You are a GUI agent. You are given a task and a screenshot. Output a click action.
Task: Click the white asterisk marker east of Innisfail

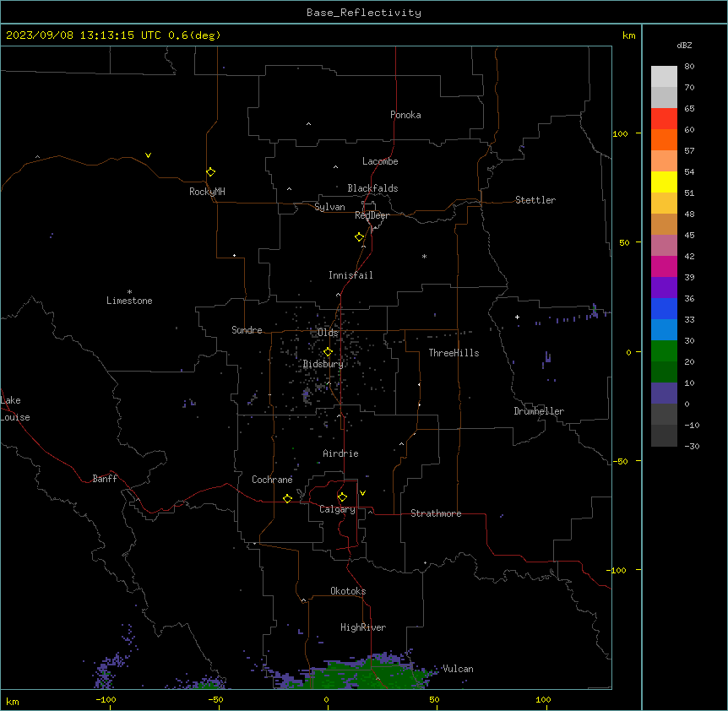click(x=424, y=256)
